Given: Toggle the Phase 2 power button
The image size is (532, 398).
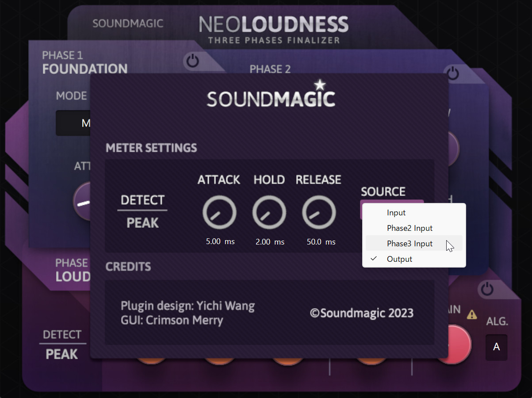Looking at the screenshot, I should click(x=453, y=73).
